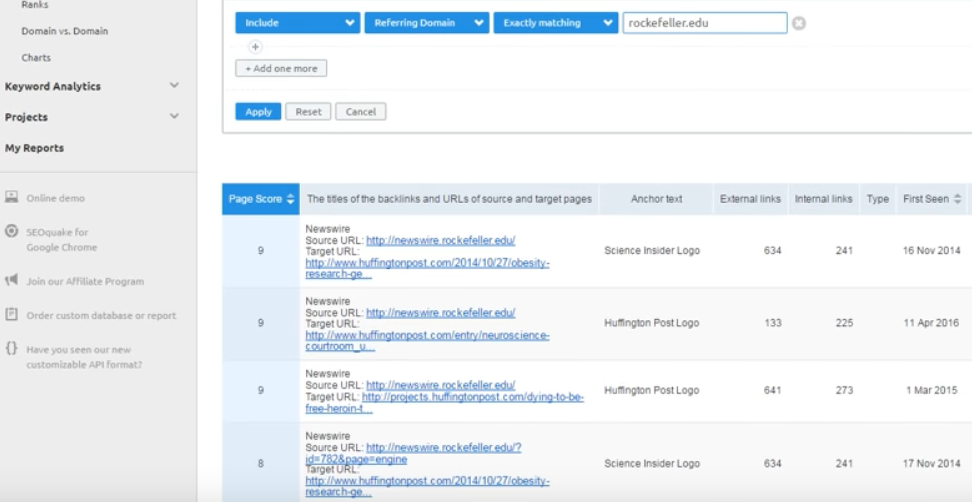This screenshot has width=972, height=502.
Task: Select the 273 internal links value
Action: click(x=844, y=390)
